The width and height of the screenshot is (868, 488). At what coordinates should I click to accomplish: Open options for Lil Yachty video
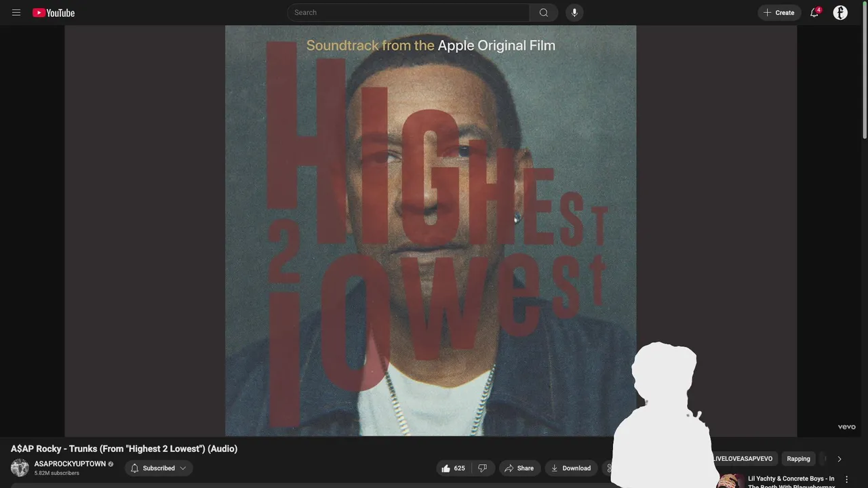click(x=846, y=479)
